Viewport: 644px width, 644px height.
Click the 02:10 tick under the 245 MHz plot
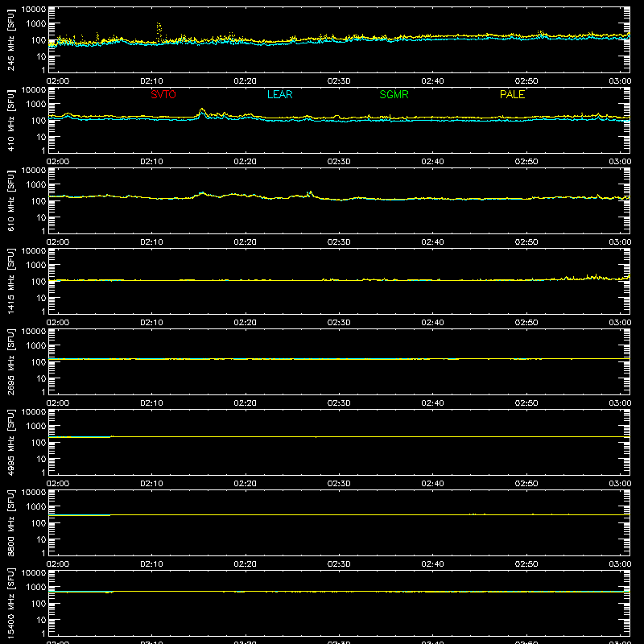[151, 81]
